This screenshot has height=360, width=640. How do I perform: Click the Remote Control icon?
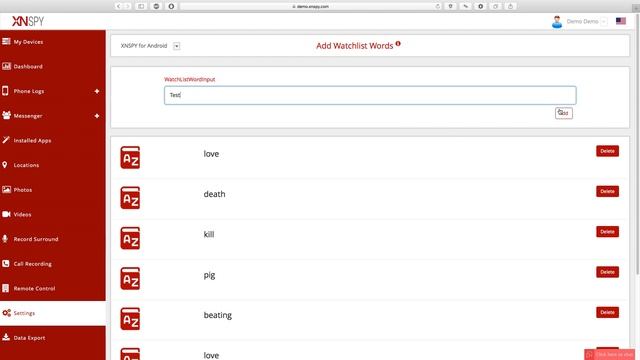pyautogui.click(x=5, y=288)
